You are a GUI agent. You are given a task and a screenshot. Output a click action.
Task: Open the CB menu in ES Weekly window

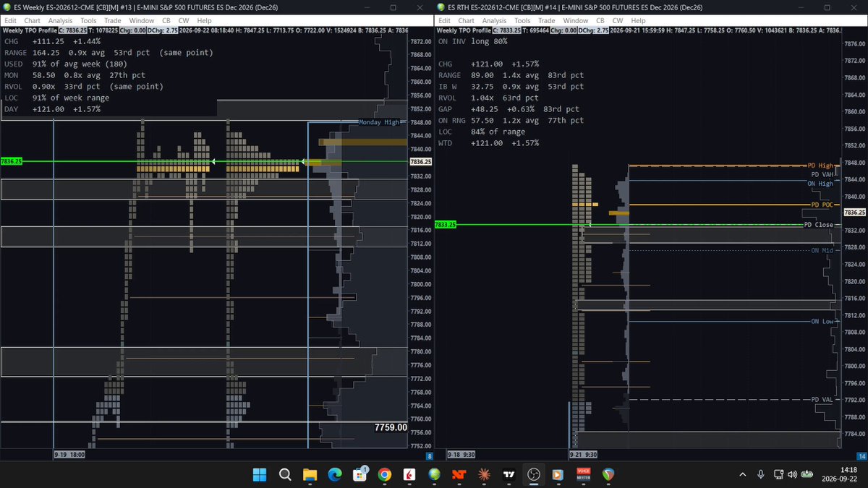click(168, 21)
